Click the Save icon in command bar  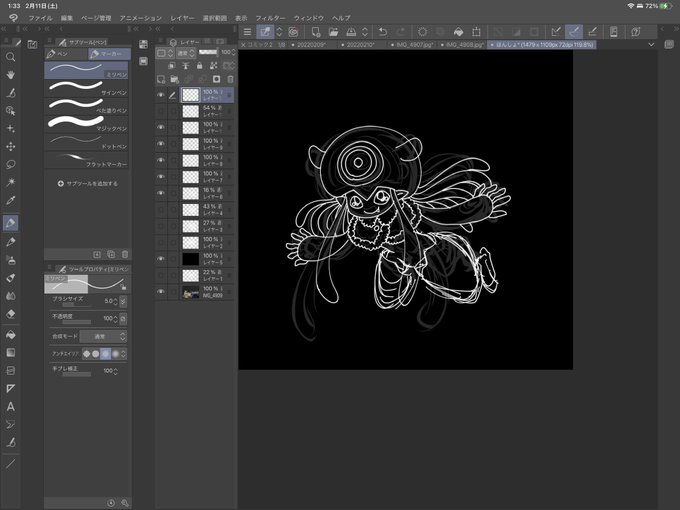click(x=351, y=32)
